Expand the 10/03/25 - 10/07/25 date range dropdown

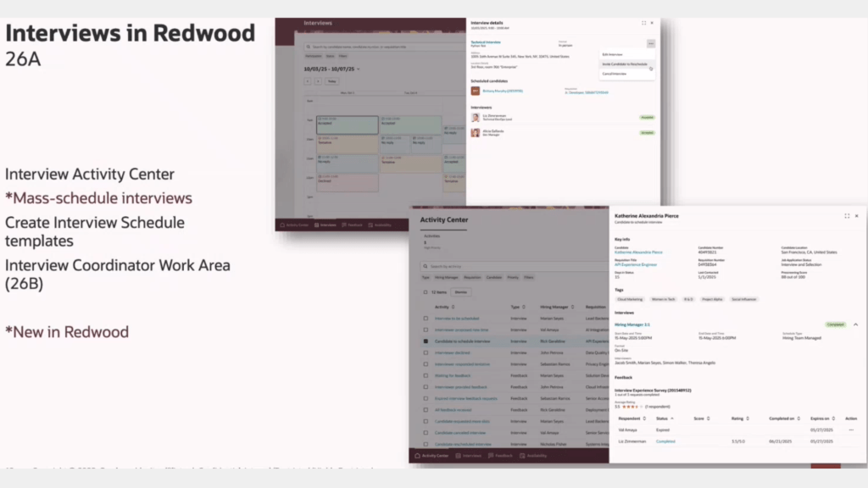pos(359,69)
